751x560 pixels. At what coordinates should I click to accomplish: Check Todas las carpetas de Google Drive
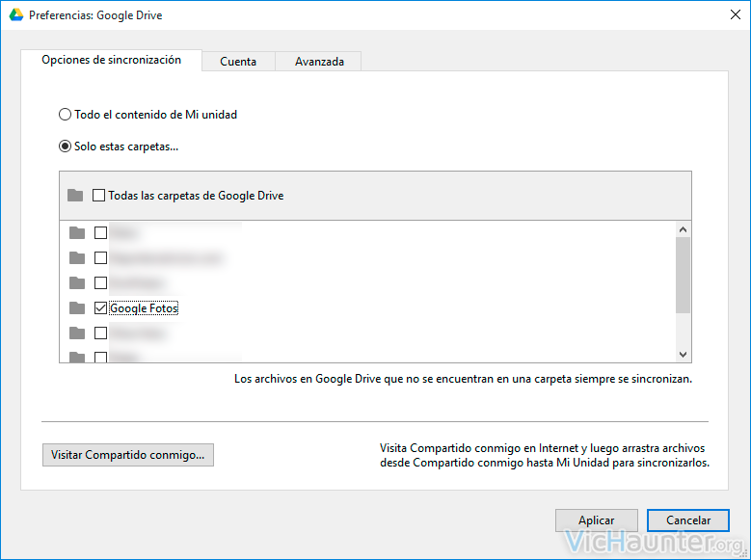click(98, 196)
